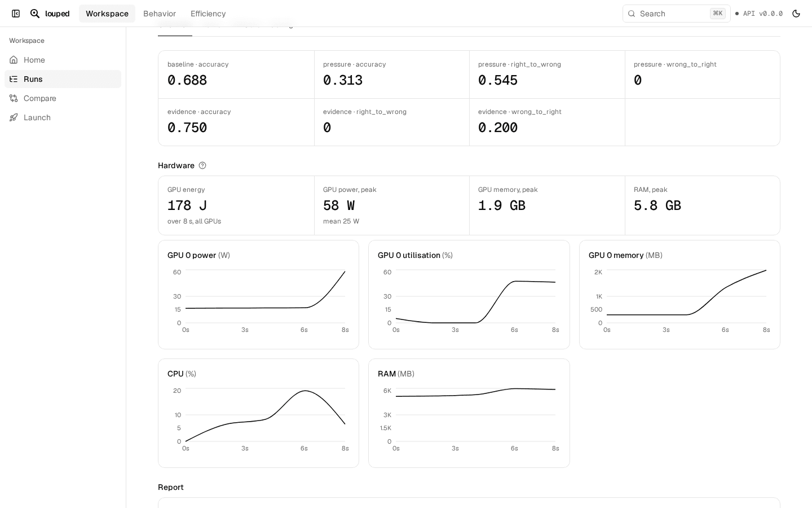The image size is (812, 508).
Task: Click the baseline accuracy value 0.688
Action: (187, 80)
